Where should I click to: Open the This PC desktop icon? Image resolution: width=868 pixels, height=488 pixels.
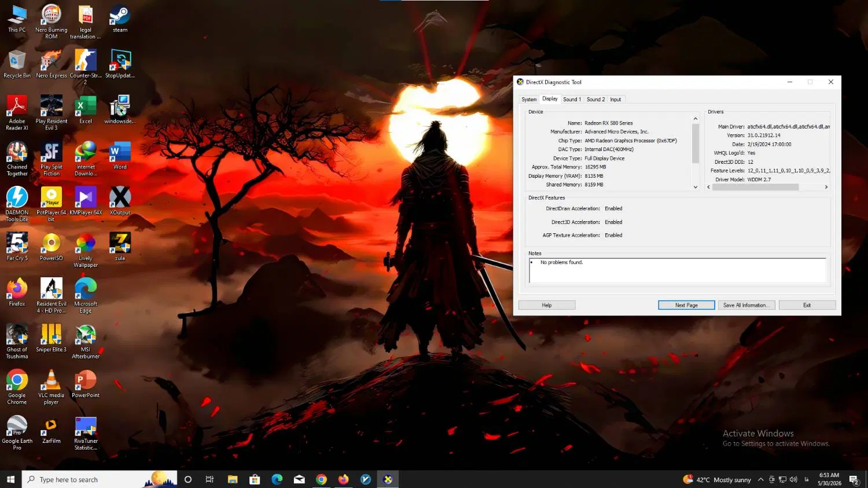click(x=17, y=19)
